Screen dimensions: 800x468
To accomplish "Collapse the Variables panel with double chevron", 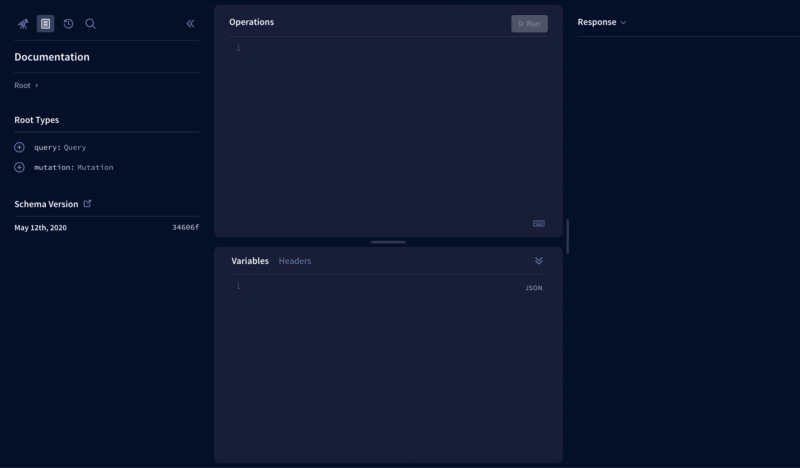I will pyautogui.click(x=539, y=261).
